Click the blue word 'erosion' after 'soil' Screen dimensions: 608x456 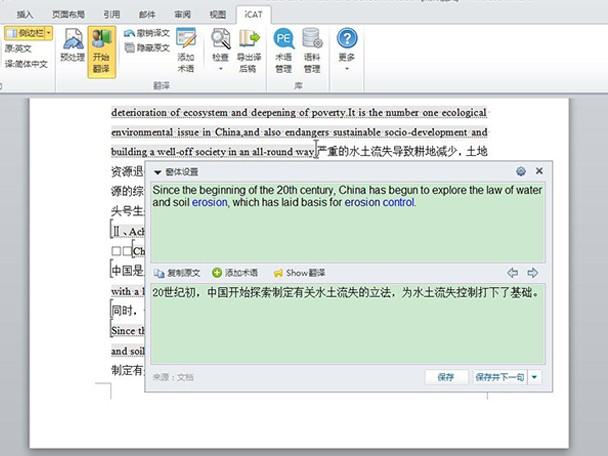pos(209,202)
